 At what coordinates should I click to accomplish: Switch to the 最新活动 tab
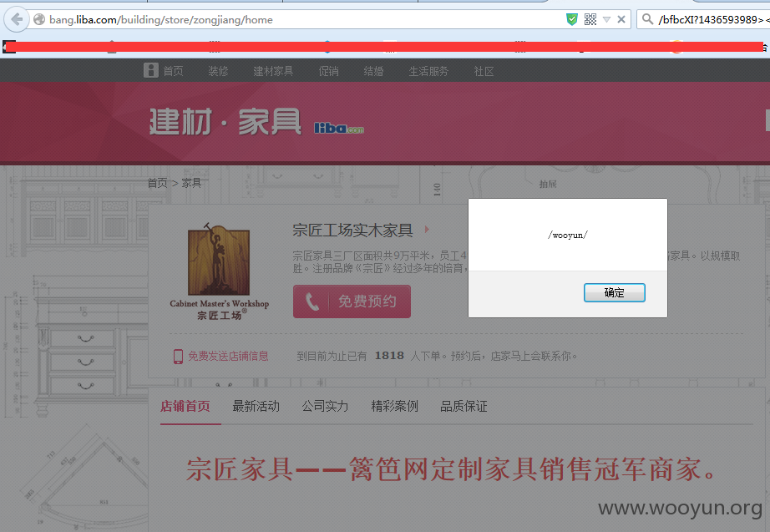coord(256,406)
